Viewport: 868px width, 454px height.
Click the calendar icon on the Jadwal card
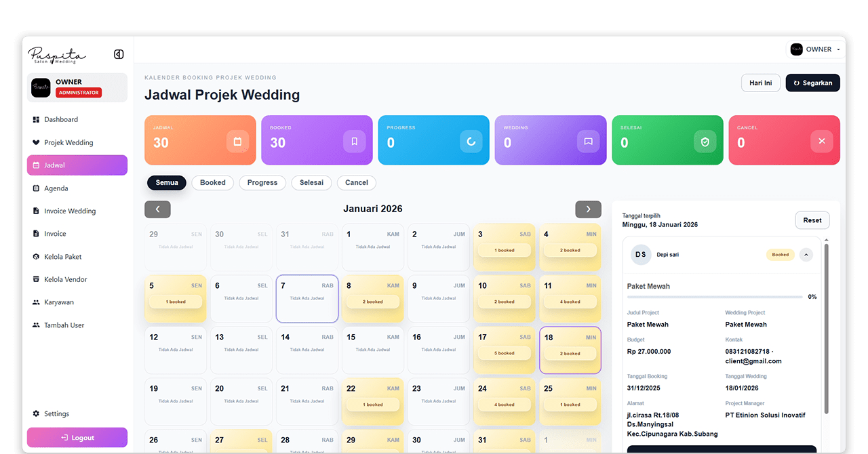[x=237, y=142]
